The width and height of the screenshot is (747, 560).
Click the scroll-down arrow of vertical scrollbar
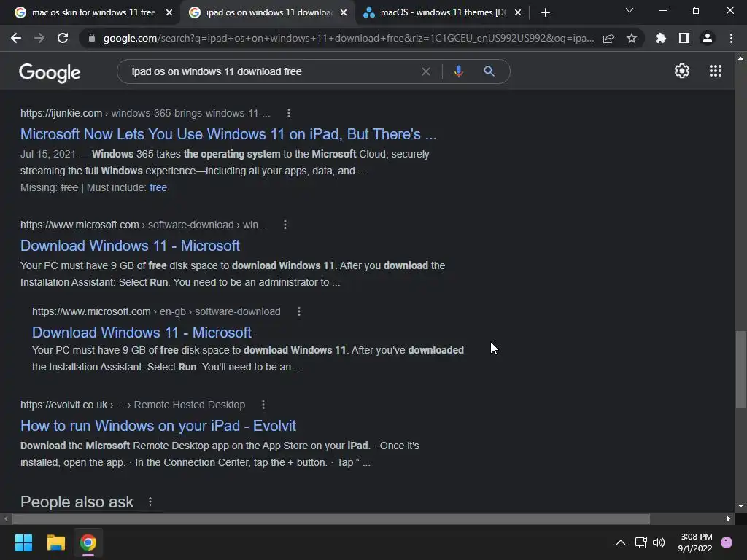[x=740, y=506]
